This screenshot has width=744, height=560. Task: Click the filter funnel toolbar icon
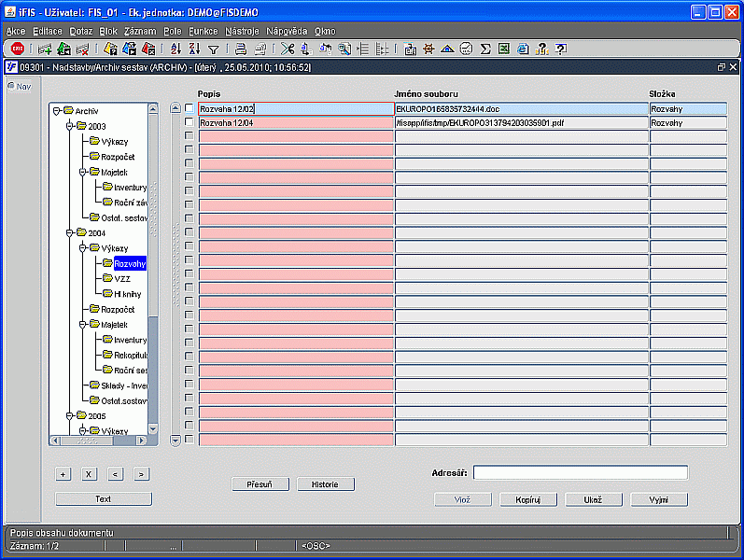(213, 49)
